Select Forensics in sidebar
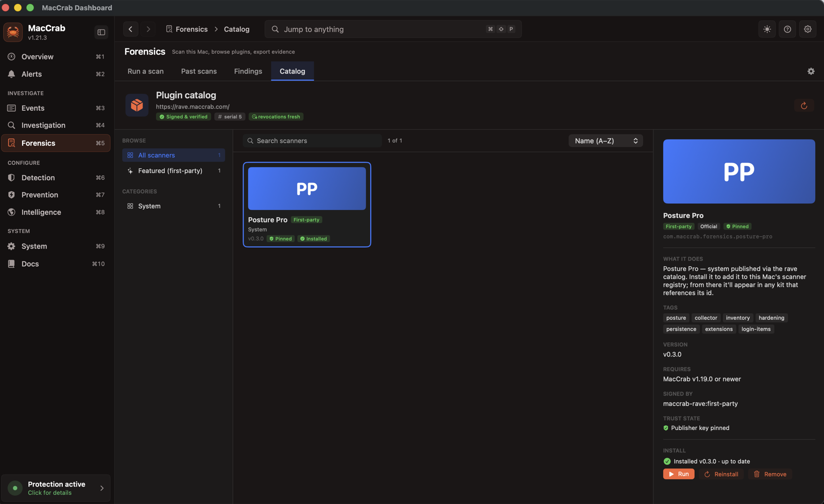 point(56,143)
